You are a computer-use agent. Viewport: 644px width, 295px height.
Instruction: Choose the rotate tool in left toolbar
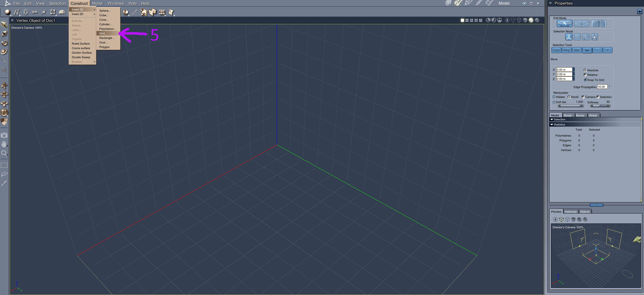(x=4, y=43)
